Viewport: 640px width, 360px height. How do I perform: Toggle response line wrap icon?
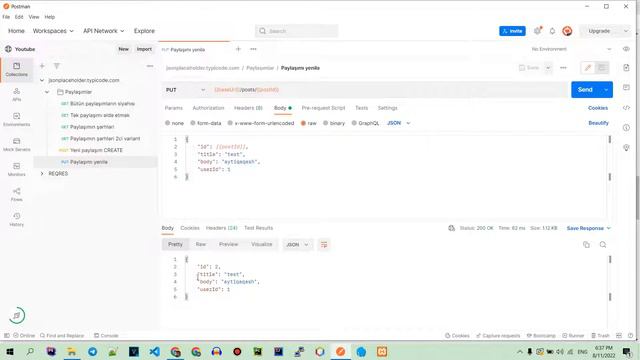324,244
